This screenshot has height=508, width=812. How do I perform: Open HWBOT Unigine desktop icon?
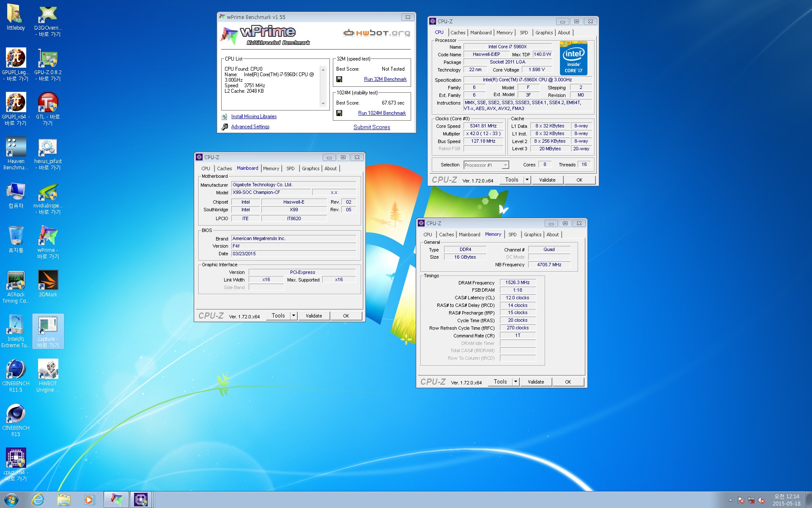48,375
